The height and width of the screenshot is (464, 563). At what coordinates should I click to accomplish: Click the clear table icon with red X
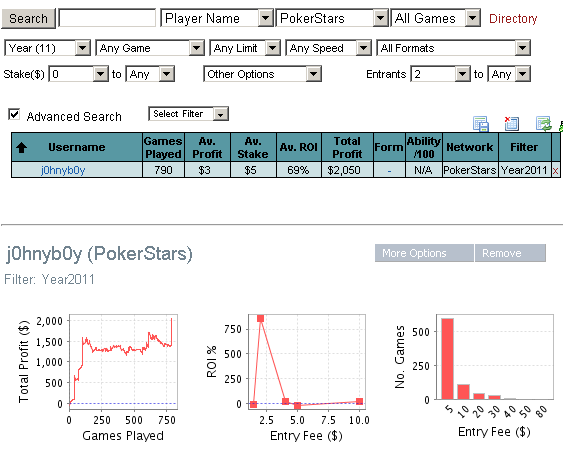(512, 123)
